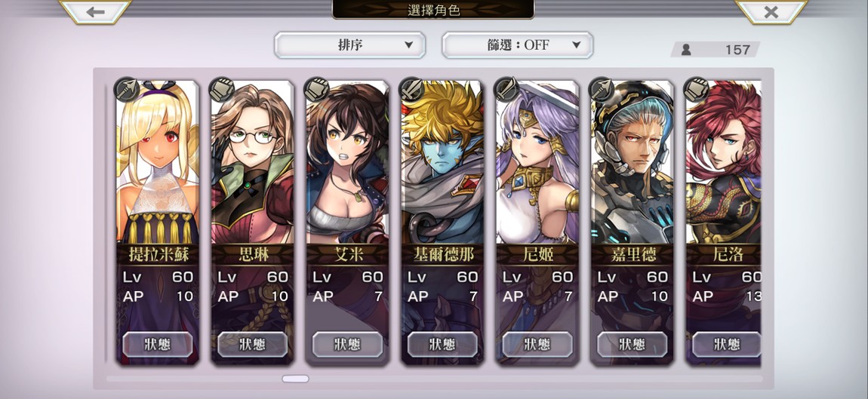
Task: Open the 篩選:OFF filter dropdown
Action: coord(518,45)
